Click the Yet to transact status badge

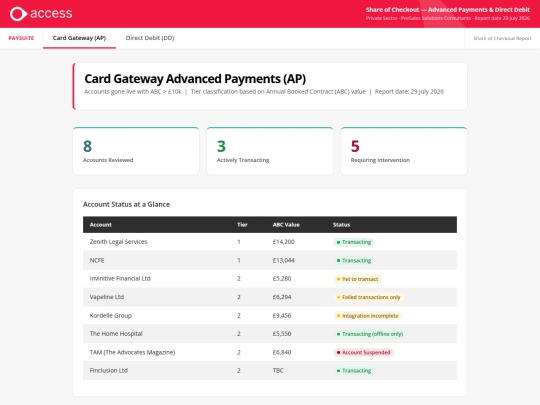[x=357, y=279]
